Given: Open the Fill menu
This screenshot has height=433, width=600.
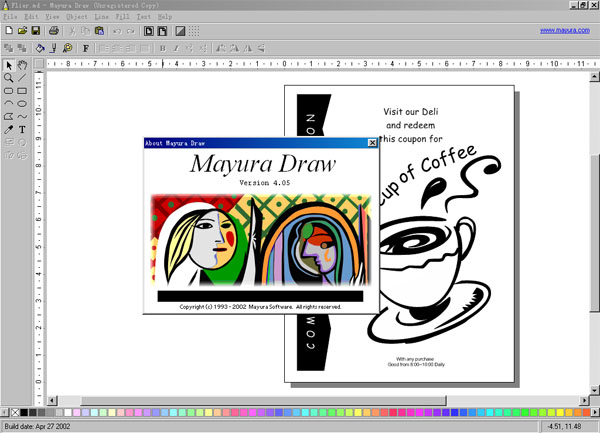Looking at the screenshot, I should pyautogui.click(x=122, y=17).
